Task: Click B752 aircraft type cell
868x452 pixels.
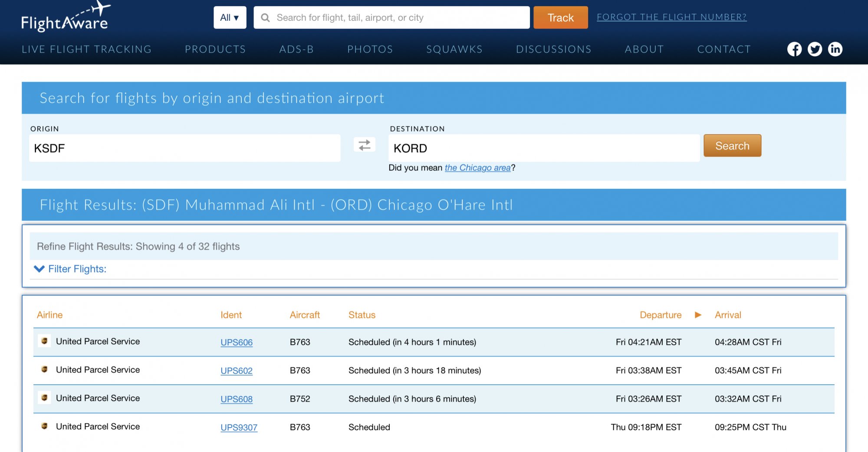Action: pos(300,399)
